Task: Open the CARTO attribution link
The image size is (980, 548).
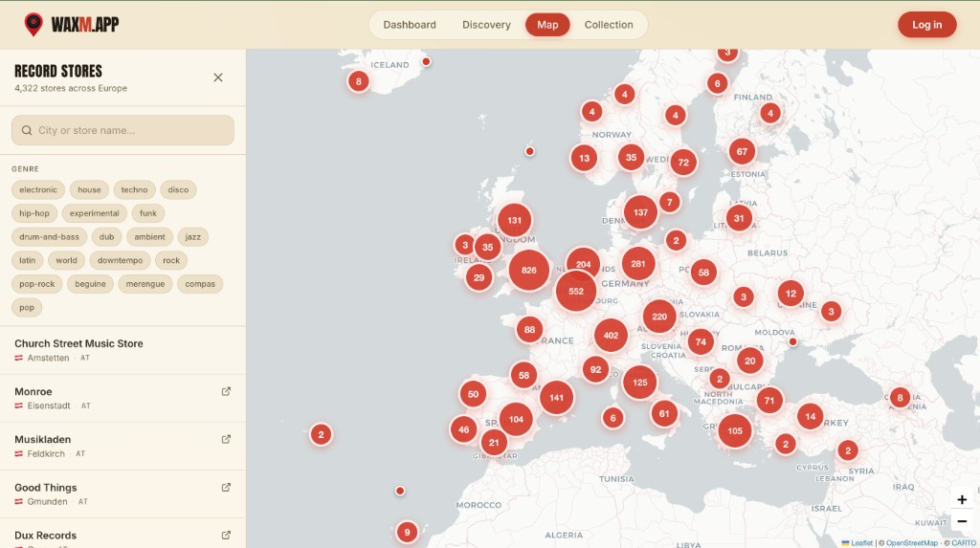Action: [964, 543]
